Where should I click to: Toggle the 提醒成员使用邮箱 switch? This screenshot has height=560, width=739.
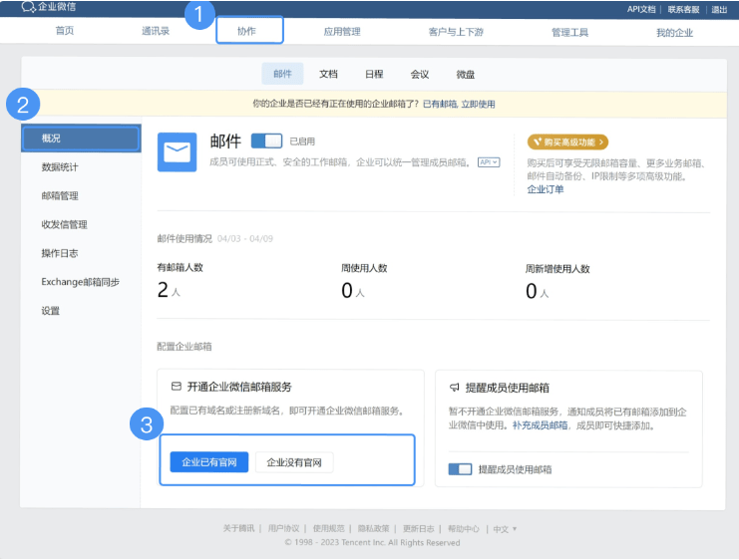460,468
